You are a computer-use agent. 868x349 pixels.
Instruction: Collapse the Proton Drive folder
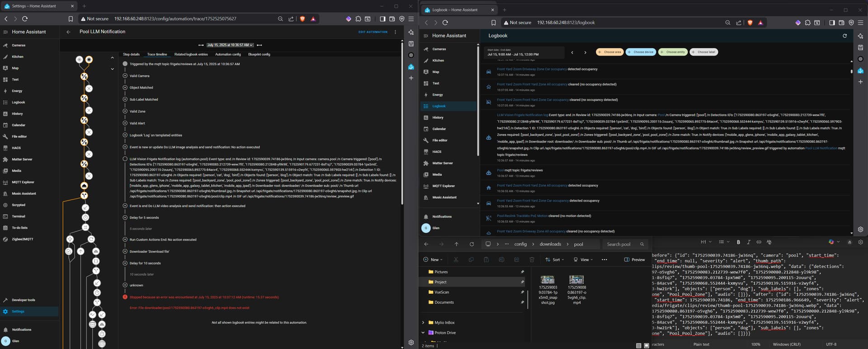click(423, 333)
